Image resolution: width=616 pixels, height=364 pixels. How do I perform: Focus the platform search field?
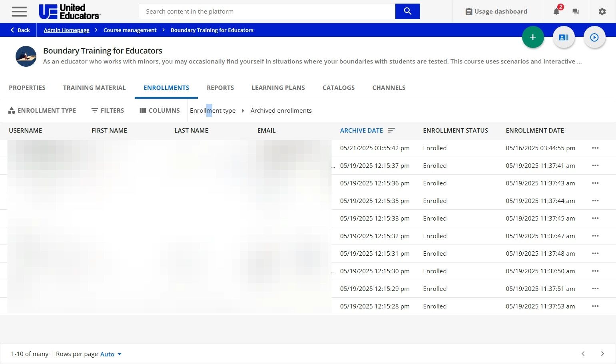click(x=267, y=11)
